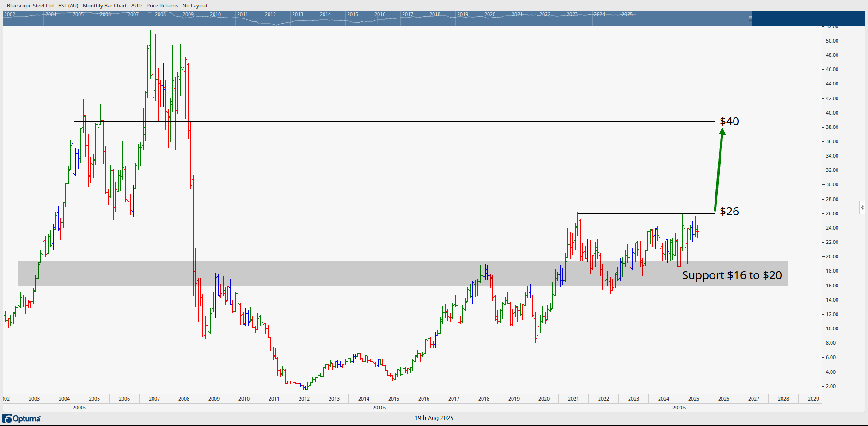Select the $40 target annotation text
The height and width of the screenshot is (426, 868).
pos(729,122)
